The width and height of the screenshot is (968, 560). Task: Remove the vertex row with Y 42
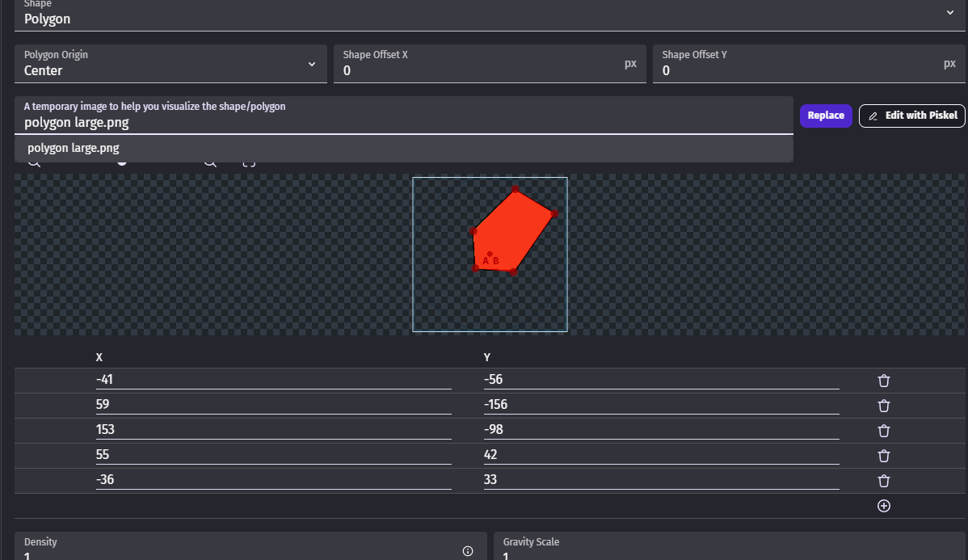click(883, 456)
